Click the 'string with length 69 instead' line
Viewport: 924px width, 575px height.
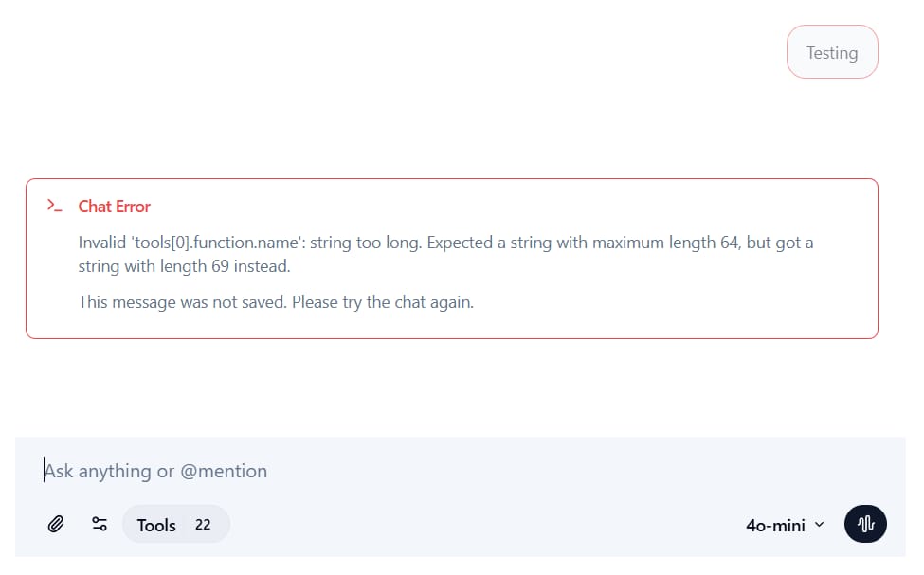pos(184,266)
